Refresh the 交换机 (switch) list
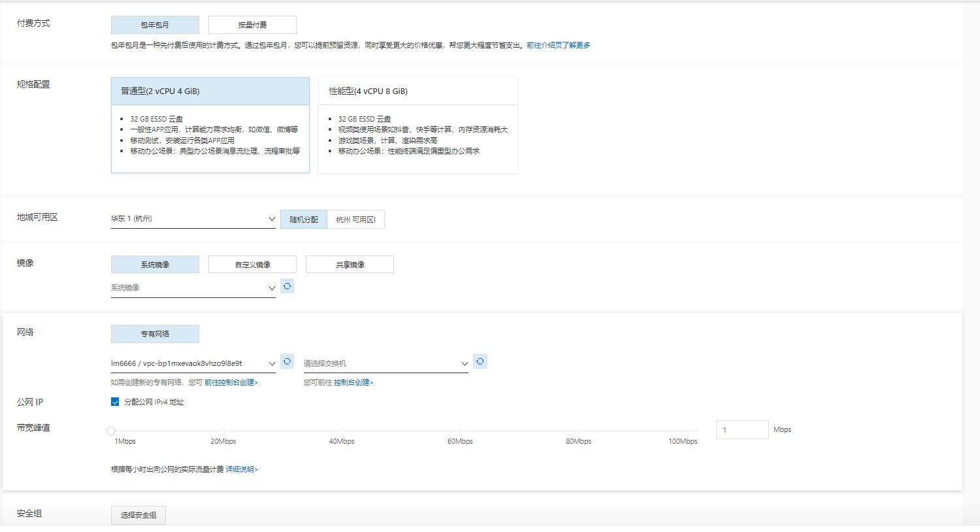Viewport: 980px width, 532px height. click(x=480, y=361)
